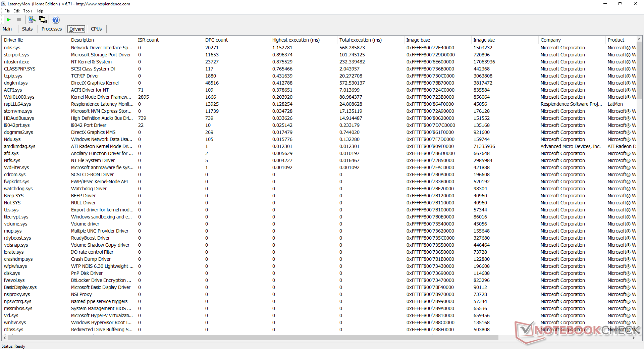Select the rspLLL64.sys driver row
The image size is (644, 349).
(x=319, y=104)
